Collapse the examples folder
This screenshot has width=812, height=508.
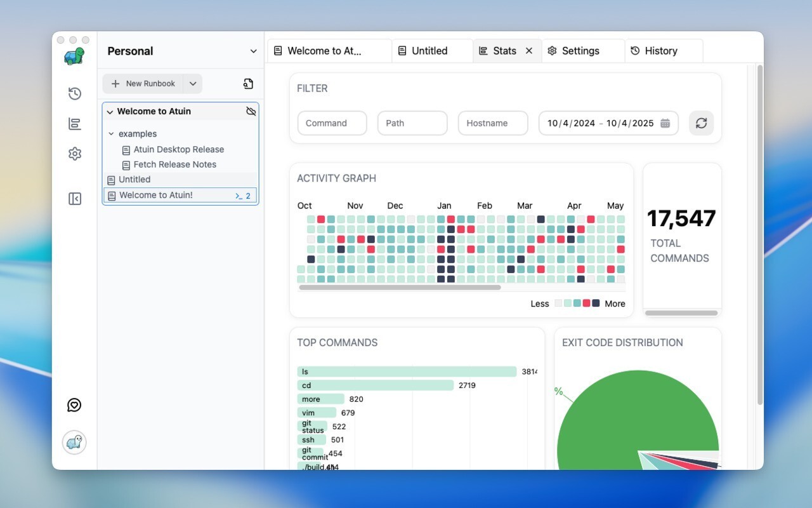click(x=112, y=134)
